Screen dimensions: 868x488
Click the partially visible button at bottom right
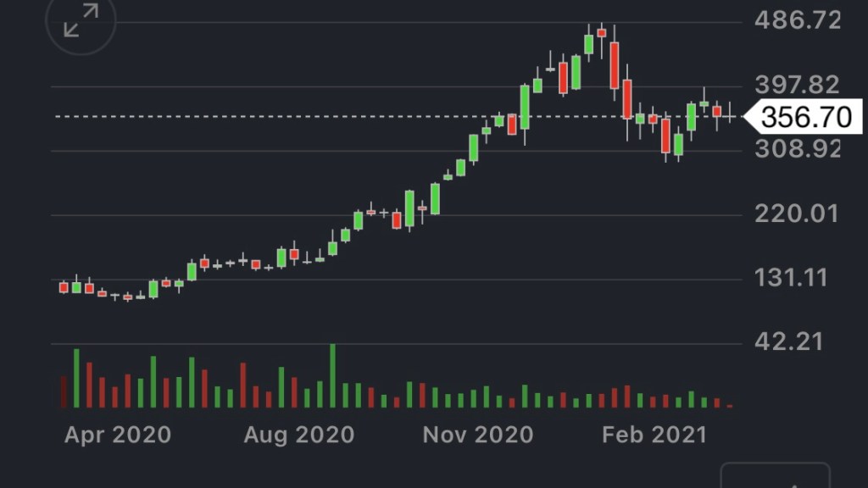tap(775, 476)
